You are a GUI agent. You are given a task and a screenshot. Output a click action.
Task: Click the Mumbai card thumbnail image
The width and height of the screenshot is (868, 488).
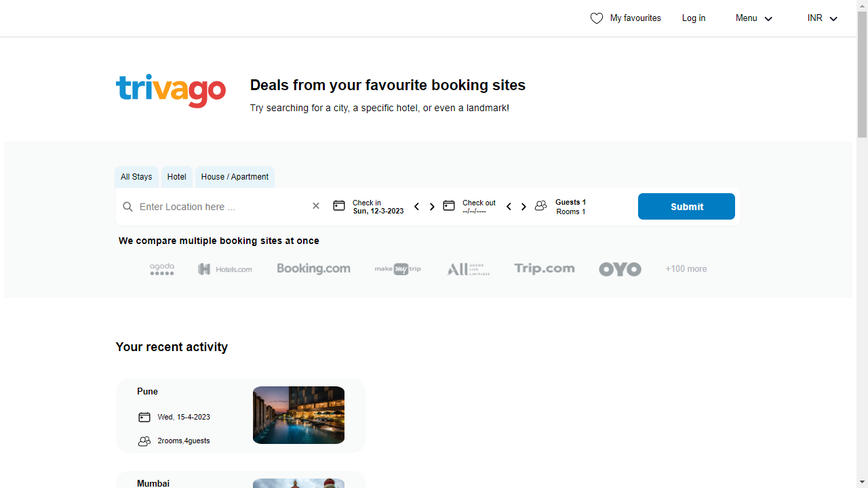(298, 483)
